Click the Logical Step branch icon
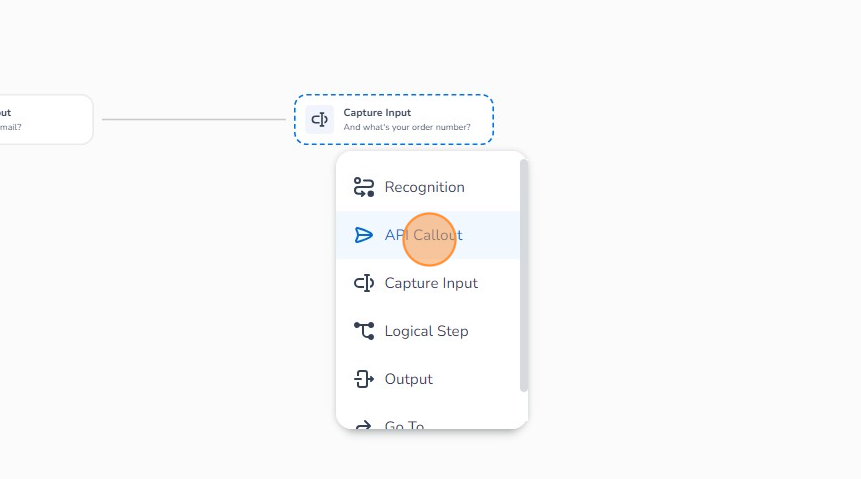Screen dimensions: 861x479 pyautogui.click(x=364, y=331)
